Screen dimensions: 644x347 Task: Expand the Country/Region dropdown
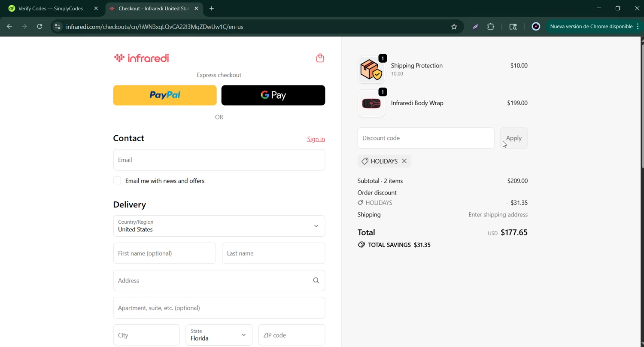click(219, 226)
